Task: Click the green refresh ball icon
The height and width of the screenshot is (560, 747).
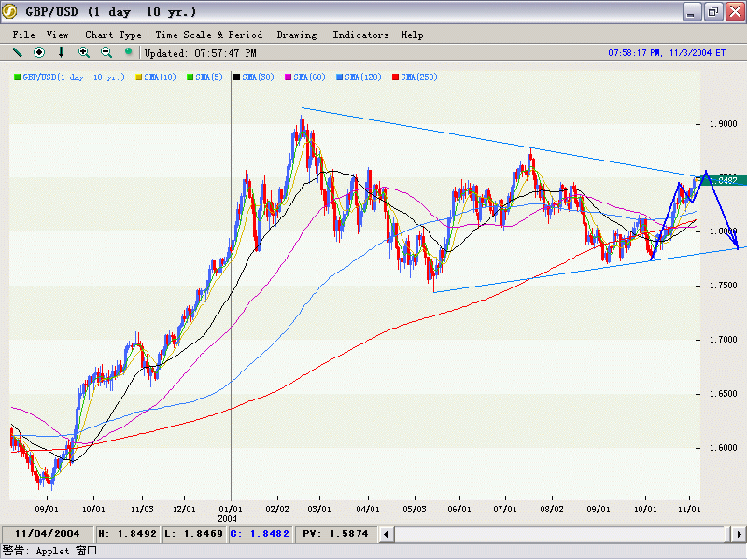Action: click(129, 51)
